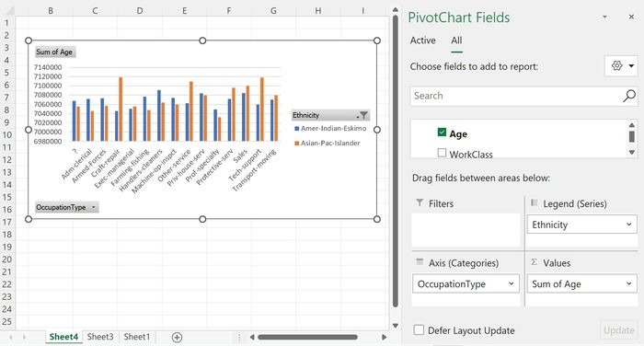
Task: Open the Sheet3 tab
Action: tap(100, 337)
